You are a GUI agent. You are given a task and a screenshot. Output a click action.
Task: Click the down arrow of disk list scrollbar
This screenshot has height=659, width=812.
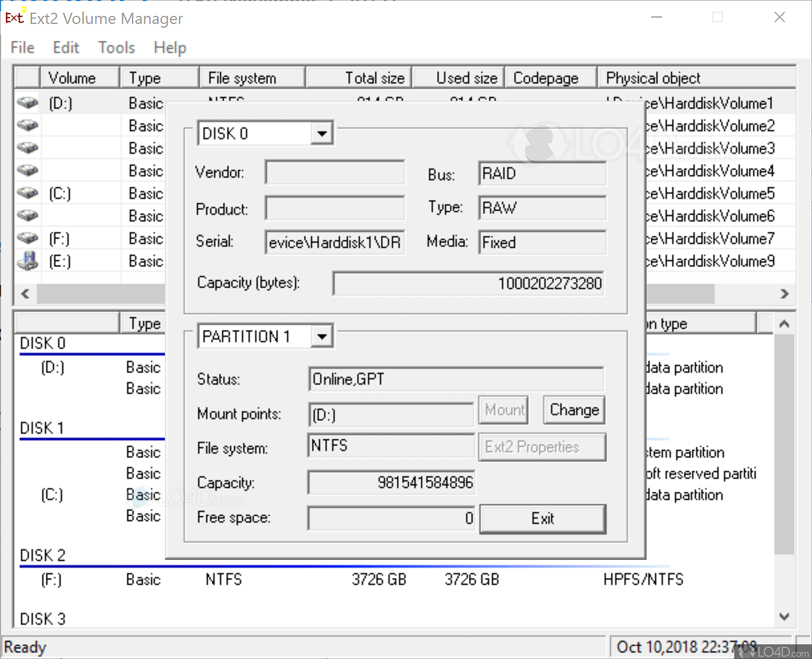[x=784, y=617]
